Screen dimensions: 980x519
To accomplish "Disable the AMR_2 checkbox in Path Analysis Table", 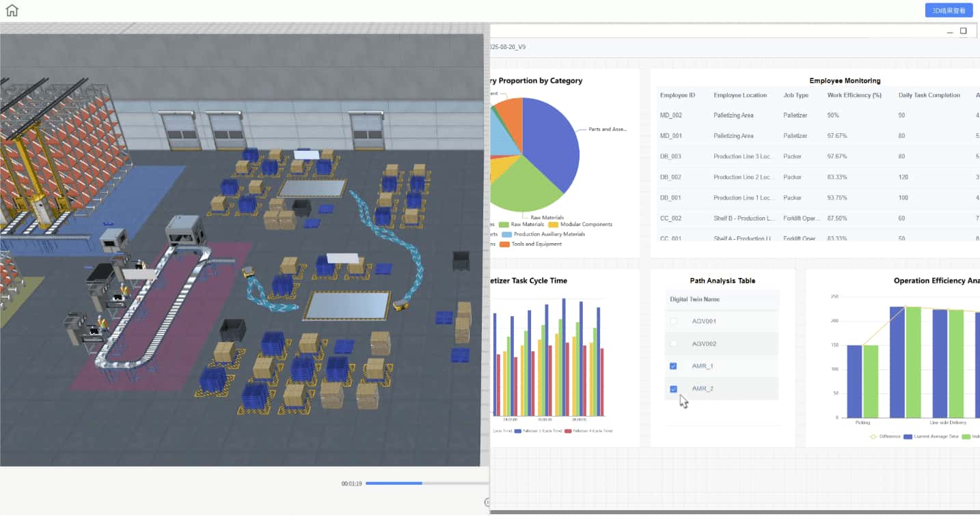I will (x=674, y=388).
